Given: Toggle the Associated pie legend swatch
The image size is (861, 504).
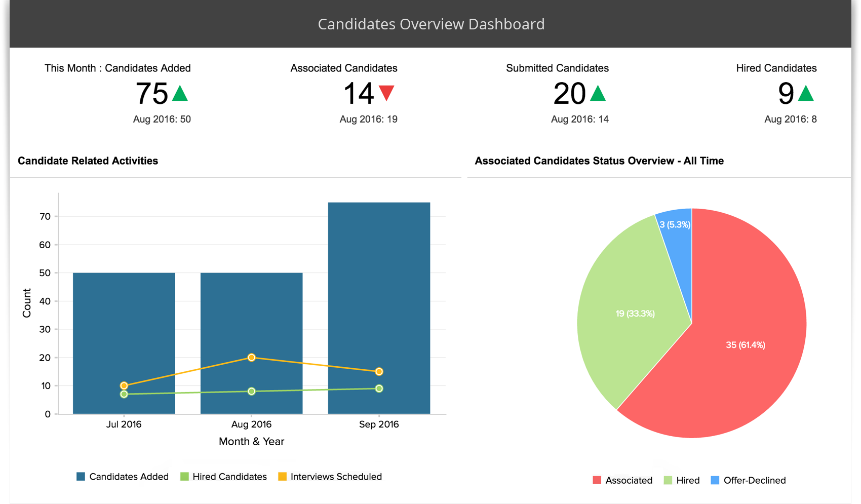Looking at the screenshot, I should [597, 480].
